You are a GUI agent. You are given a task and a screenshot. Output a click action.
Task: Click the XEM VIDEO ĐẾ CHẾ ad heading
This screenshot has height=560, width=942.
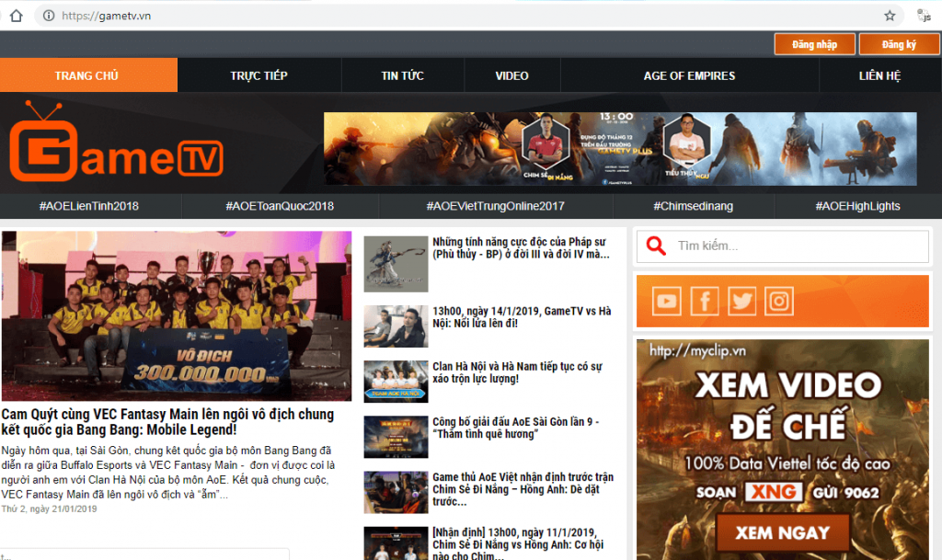pyautogui.click(x=787, y=406)
